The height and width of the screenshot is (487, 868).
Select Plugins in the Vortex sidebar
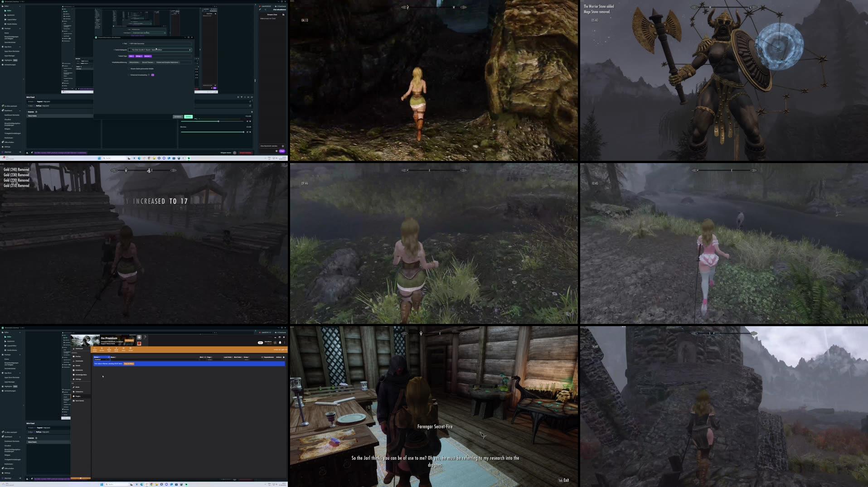coord(78,396)
